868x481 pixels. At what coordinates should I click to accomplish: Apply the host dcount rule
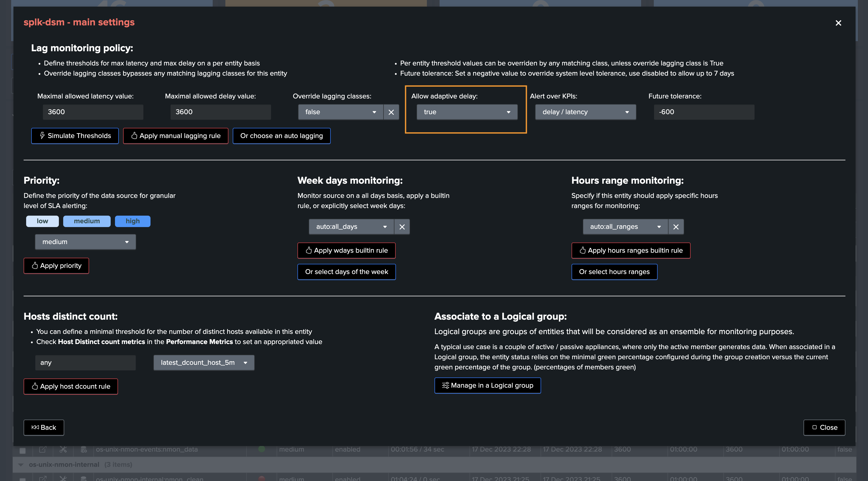point(71,386)
